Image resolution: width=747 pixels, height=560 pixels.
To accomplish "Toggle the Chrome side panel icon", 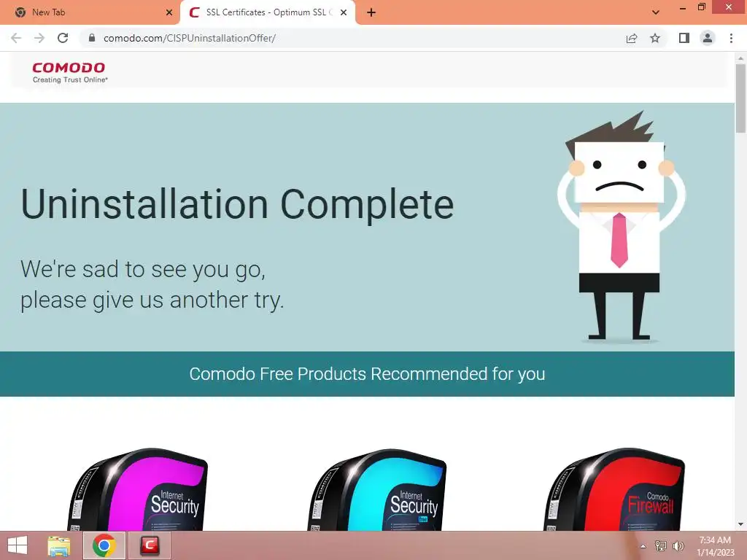I will [684, 38].
